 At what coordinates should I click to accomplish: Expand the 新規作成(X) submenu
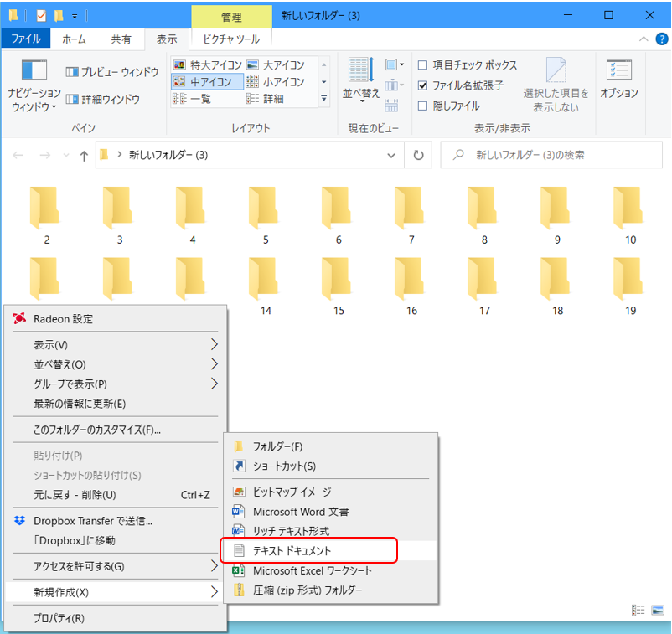116,592
